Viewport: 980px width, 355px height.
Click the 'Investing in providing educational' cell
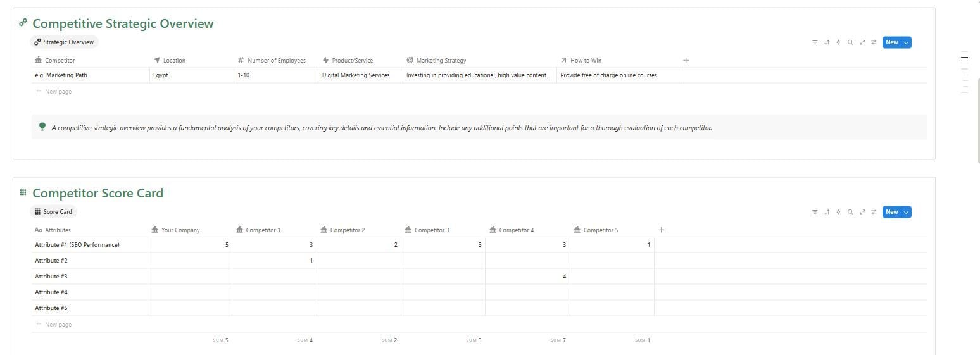(x=479, y=75)
